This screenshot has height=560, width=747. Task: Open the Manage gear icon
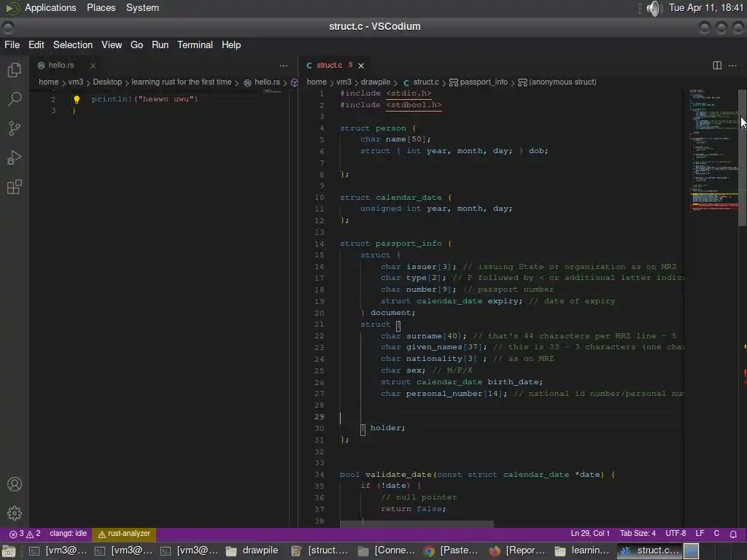click(15, 513)
